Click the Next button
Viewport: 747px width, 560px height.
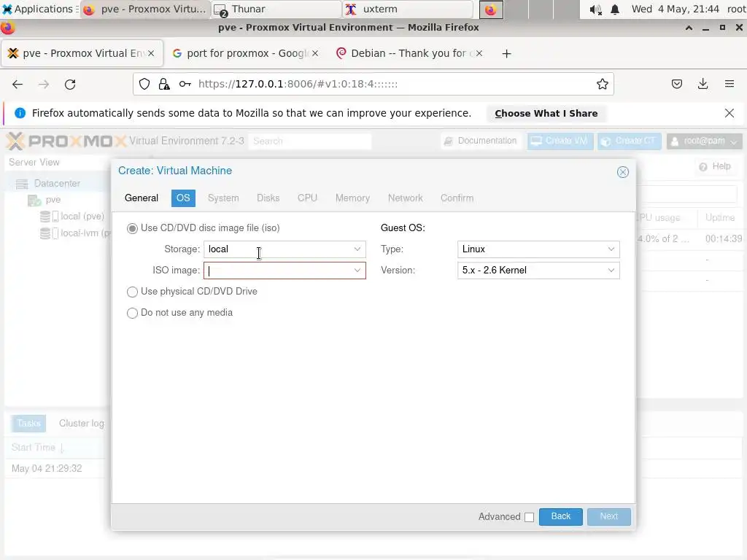click(609, 517)
